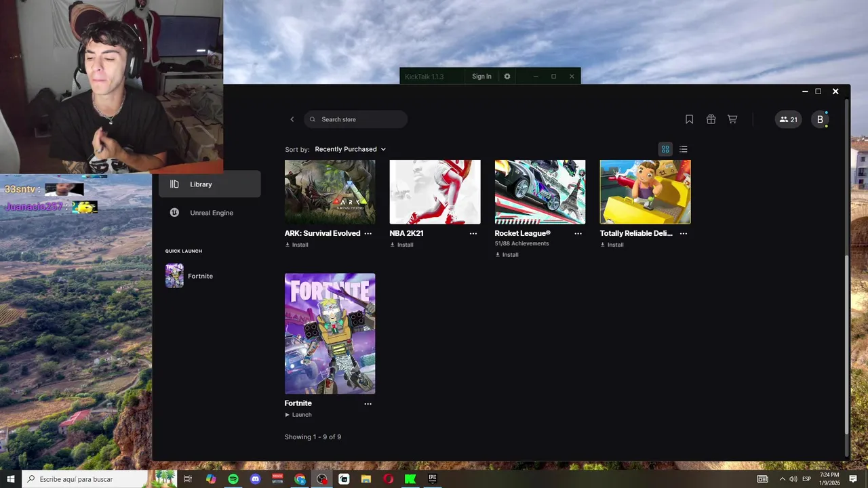The height and width of the screenshot is (488, 868).
Task: Open the B account profile avatar
Action: tap(820, 119)
